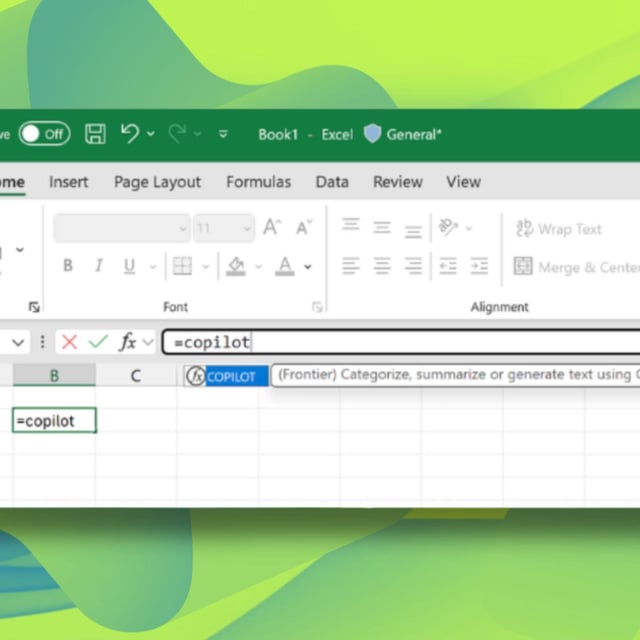
Task: Apply cell borders with the Borders icon
Action: (x=182, y=266)
